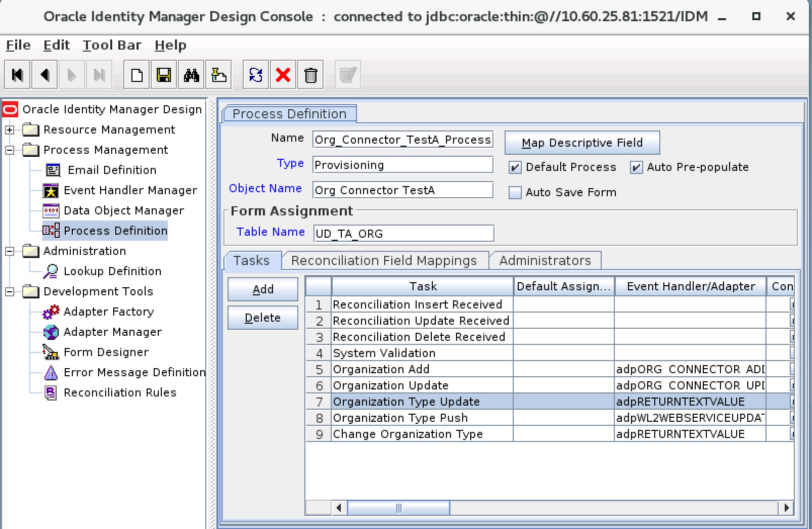The image size is (812, 529).
Task: Click the blue Table Name label
Action: pos(270,232)
